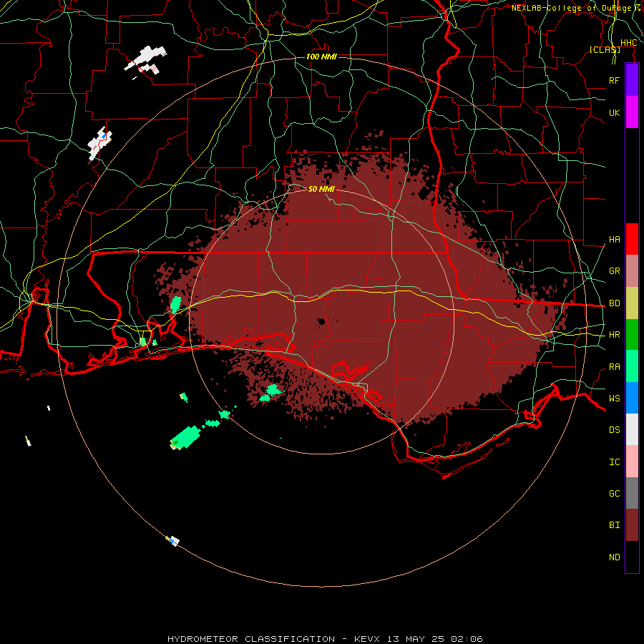Click the 100 NMI range ring label

tap(321, 57)
